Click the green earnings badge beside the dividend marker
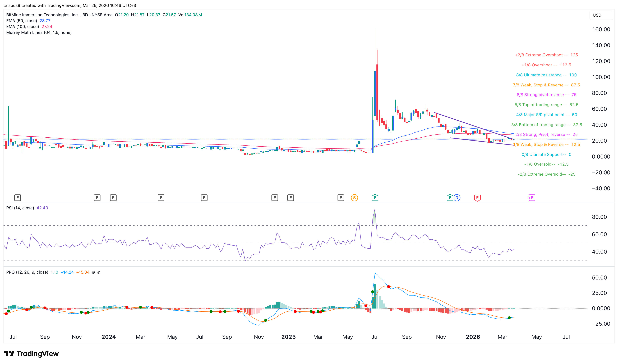The image size is (618, 364). click(450, 197)
